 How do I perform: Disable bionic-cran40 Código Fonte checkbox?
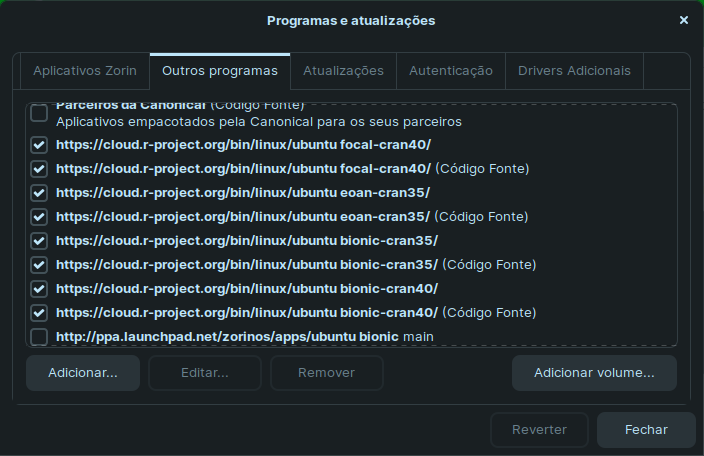click(39, 313)
